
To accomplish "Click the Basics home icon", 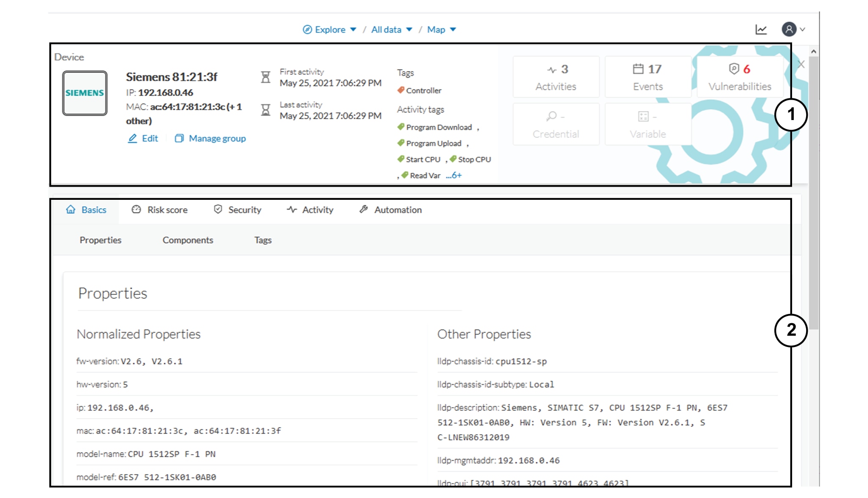I will tap(71, 210).
